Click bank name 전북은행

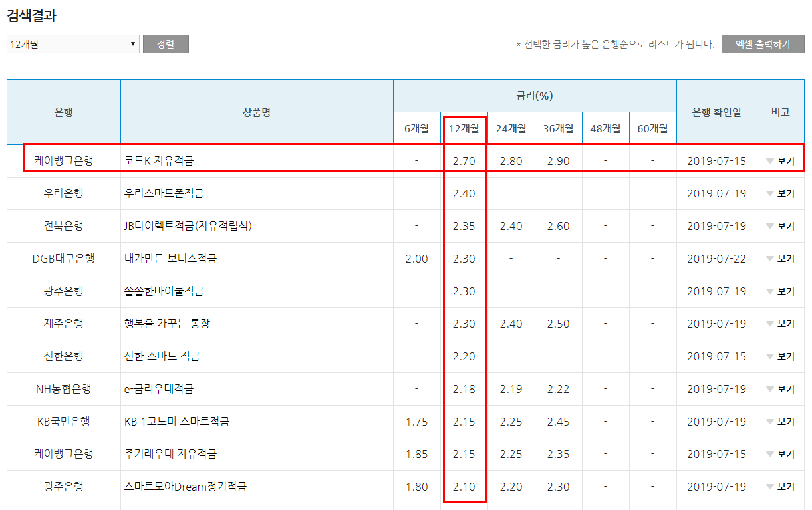64,226
